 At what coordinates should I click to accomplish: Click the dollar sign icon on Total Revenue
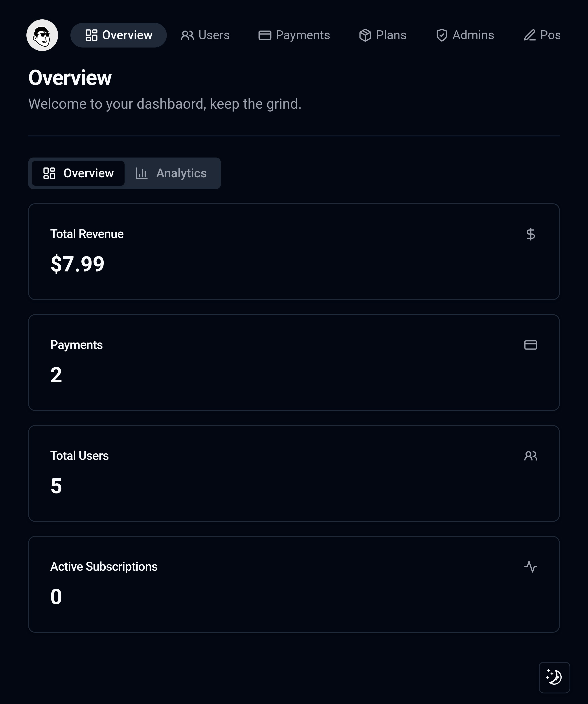(x=530, y=234)
